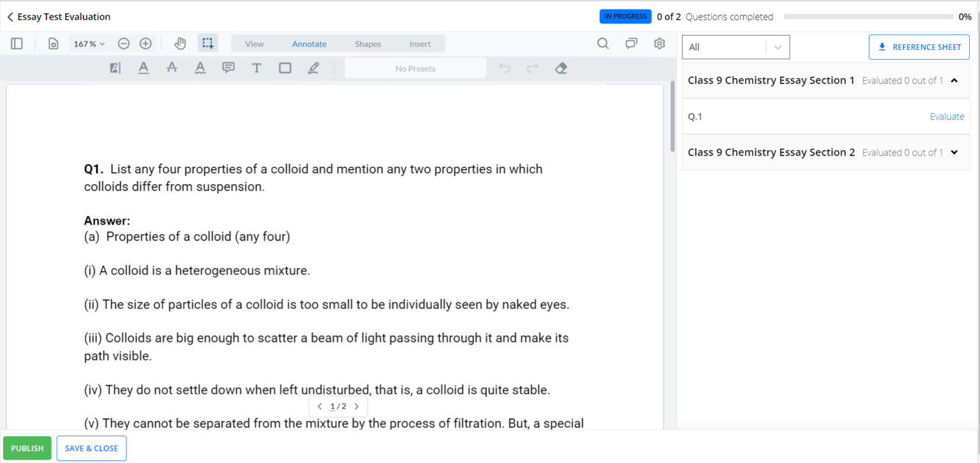
Task: Open the All filter dropdown
Action: [736, 47]
